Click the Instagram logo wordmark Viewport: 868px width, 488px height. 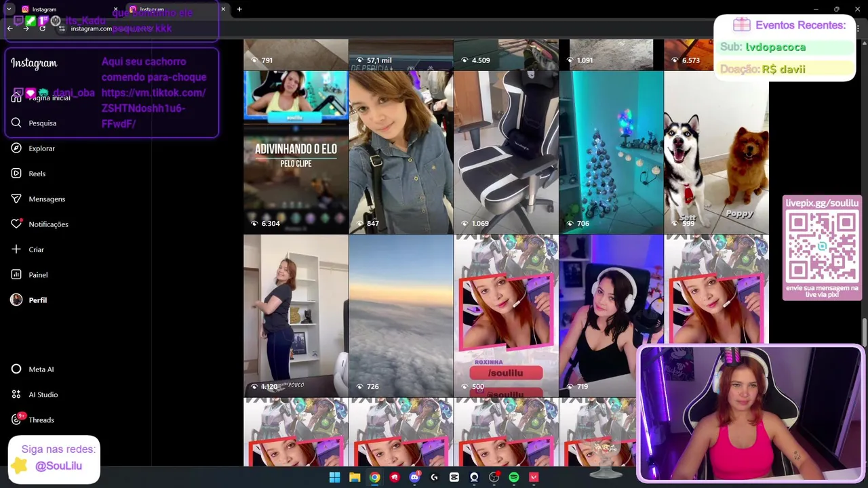point(34,63)
